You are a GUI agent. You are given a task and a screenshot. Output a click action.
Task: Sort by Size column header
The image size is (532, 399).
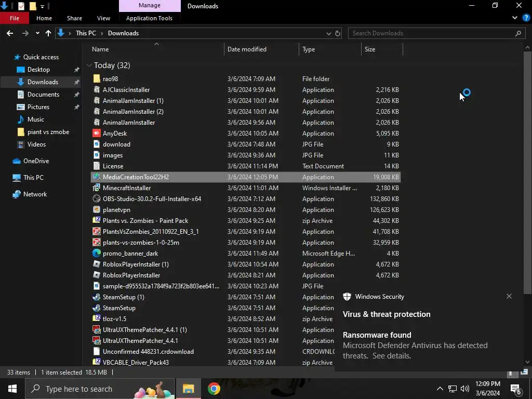(370, 49)
